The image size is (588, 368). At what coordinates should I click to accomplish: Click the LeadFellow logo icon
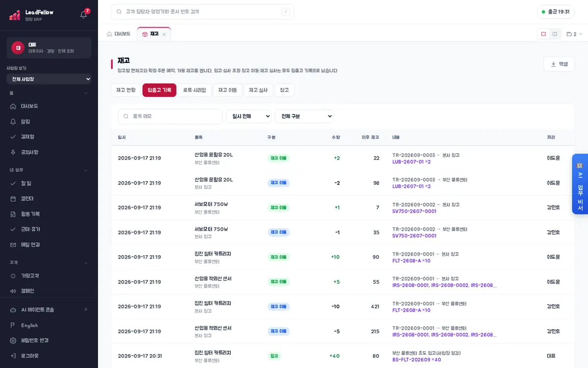(15, 15)
